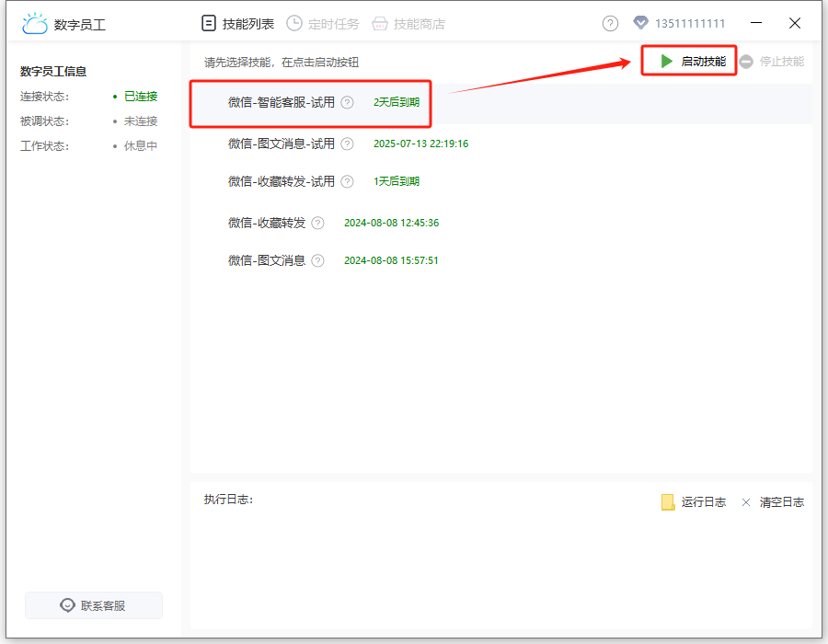This screenshot has height=644, width=828.
Task: Click the green play icon of 启动技能
Action: pos(666,62)
